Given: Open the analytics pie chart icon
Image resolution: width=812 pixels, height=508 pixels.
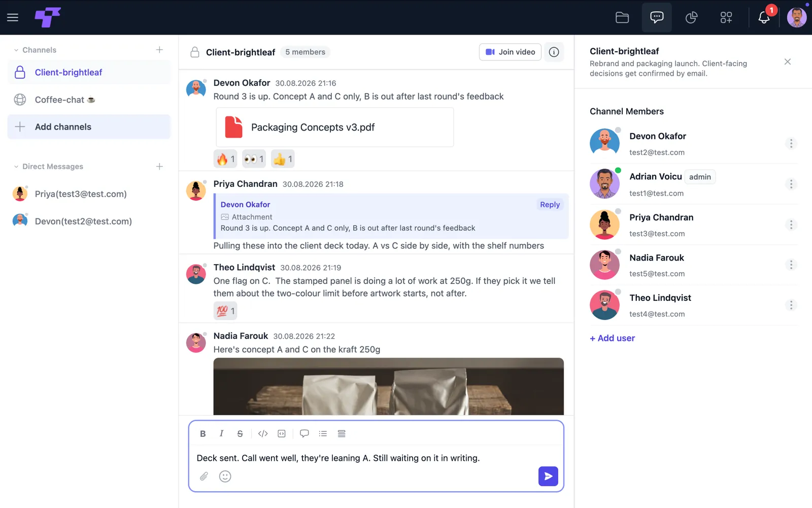Looking at the screenshot, I should click(691, 17).
